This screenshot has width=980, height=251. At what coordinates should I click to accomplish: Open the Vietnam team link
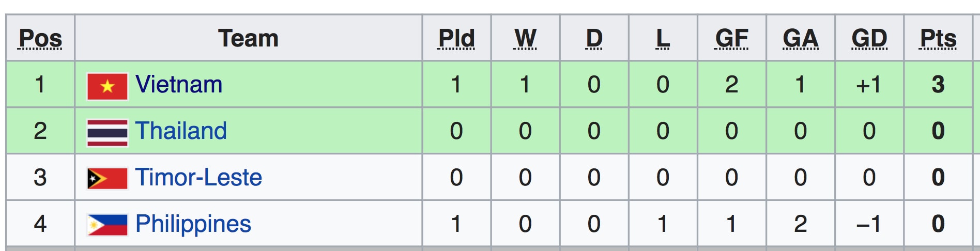point(179,84)
